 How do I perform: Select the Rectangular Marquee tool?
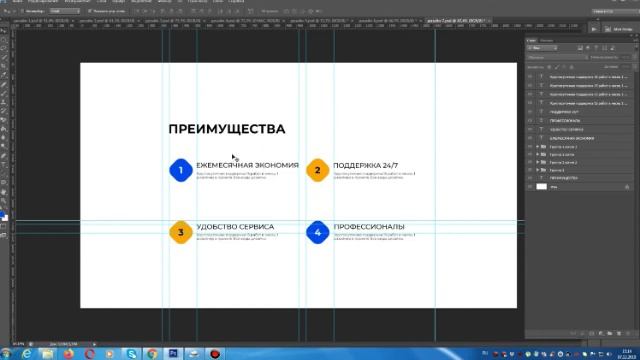(4, 40)
